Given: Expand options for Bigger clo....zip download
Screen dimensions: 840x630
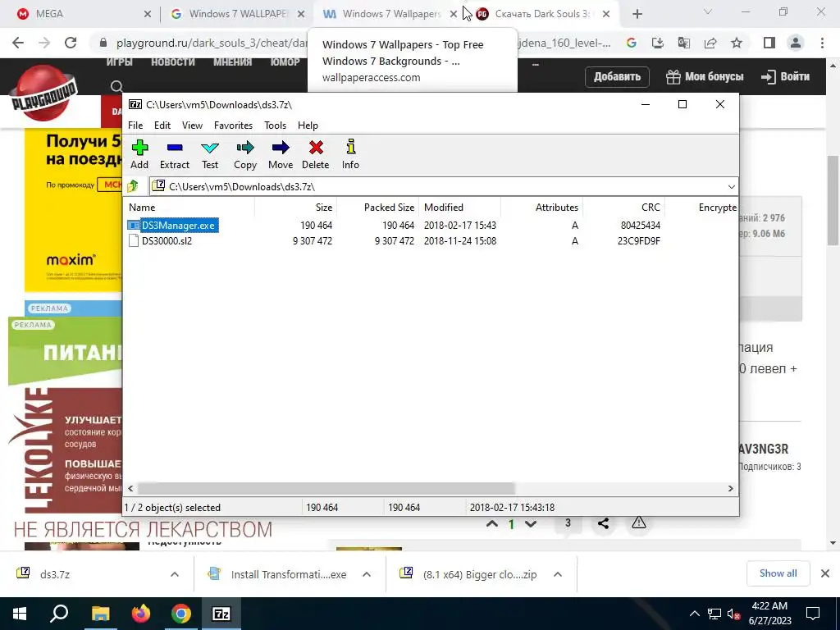Looking at the screenshot, I should [558, 574].
